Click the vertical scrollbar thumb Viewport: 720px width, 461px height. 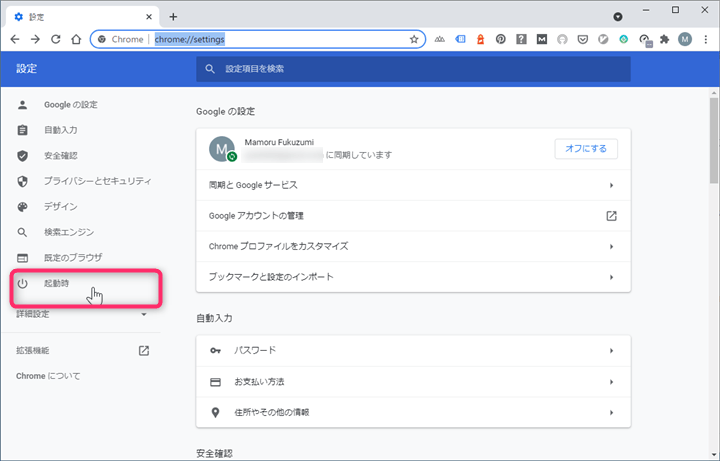pyautogui.click(x=714, y=140)
